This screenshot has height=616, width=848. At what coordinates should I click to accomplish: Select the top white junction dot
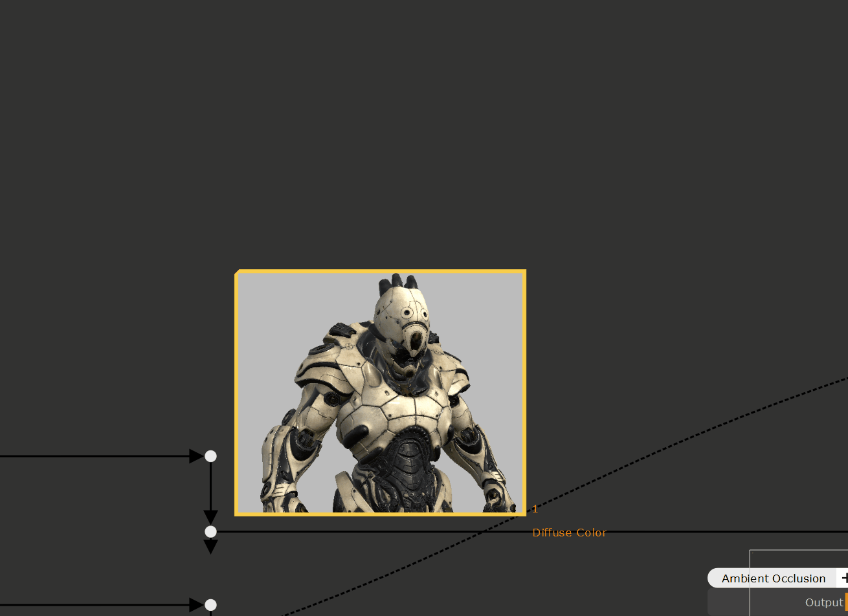click(x=210, y=456)
